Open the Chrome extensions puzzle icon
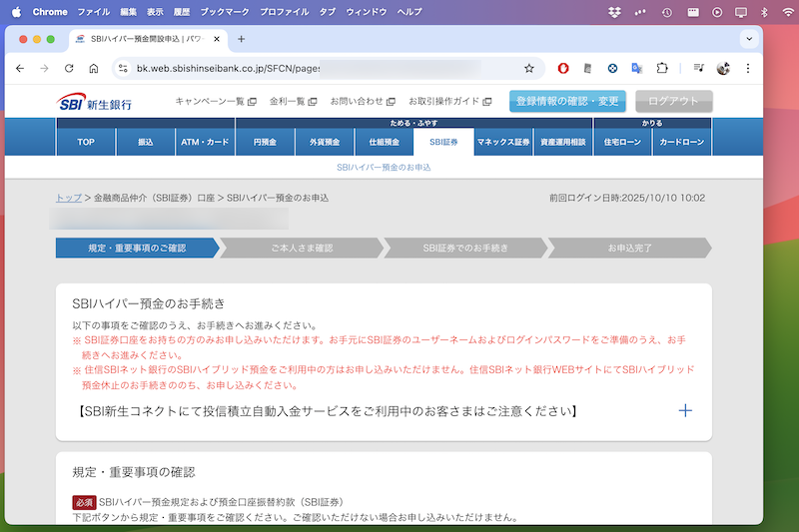 tap(661, 68)
